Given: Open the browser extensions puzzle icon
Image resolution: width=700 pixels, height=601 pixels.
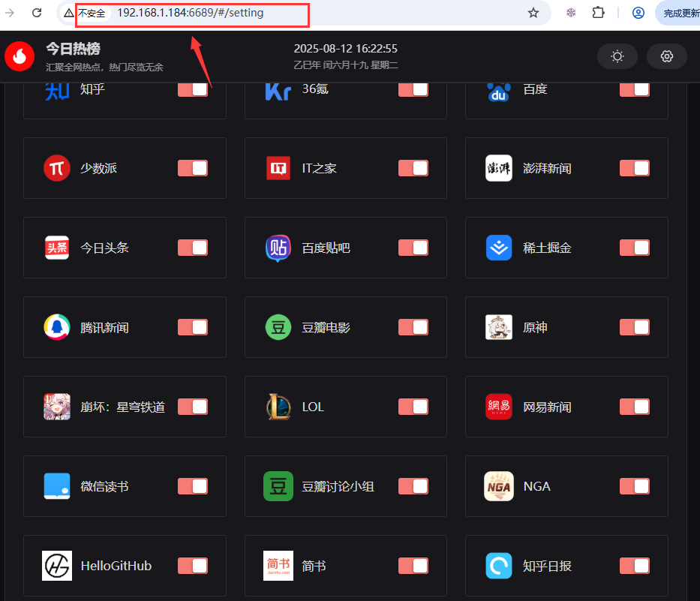Looking at the screenshot, I should [x=598, y=13].
